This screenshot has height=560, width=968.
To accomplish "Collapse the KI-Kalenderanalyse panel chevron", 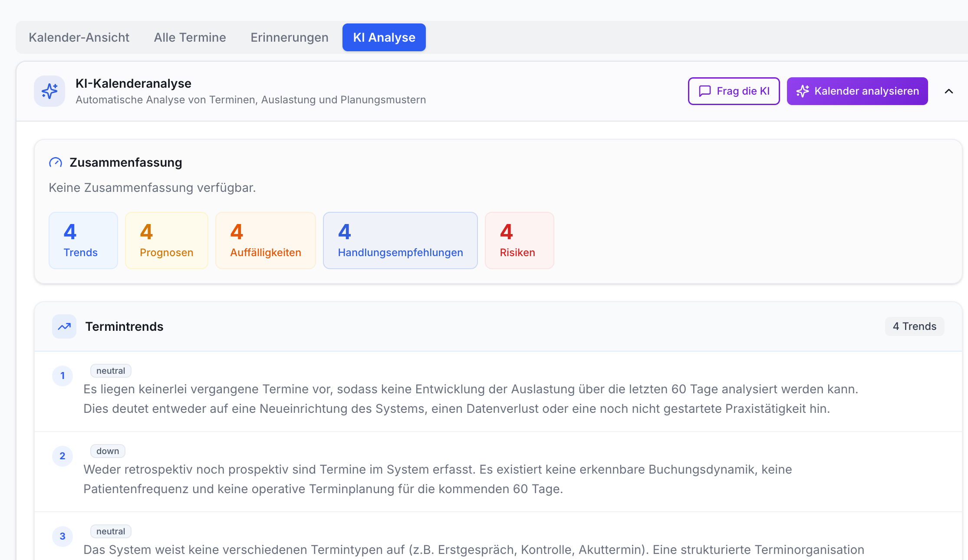I will [949, 91].
